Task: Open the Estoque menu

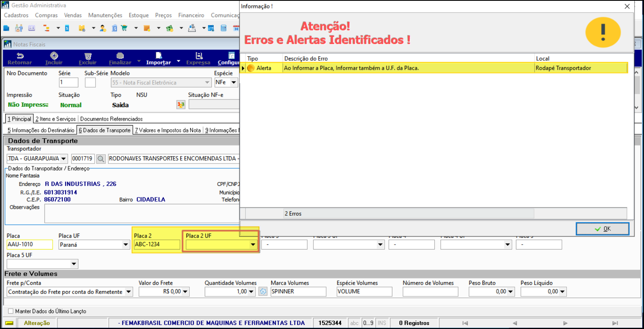Action: tap(139, 15)
